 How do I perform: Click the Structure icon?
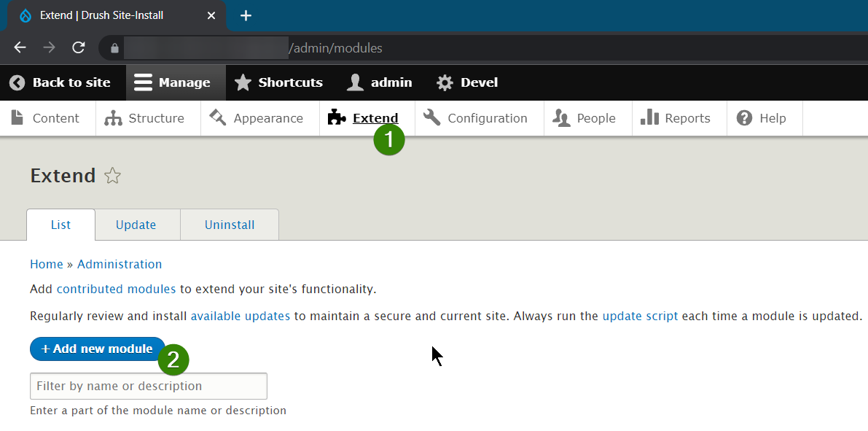coord(114,117)
